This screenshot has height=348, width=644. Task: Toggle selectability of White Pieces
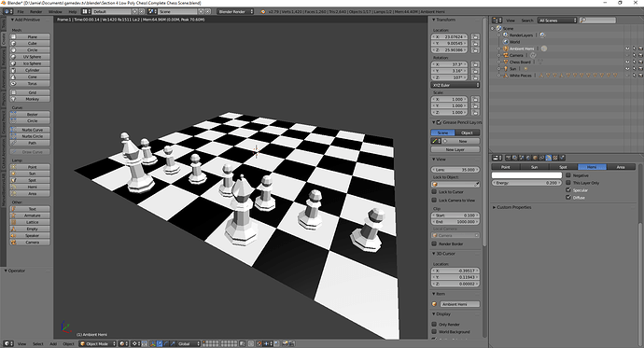click(x=634, y=76)
